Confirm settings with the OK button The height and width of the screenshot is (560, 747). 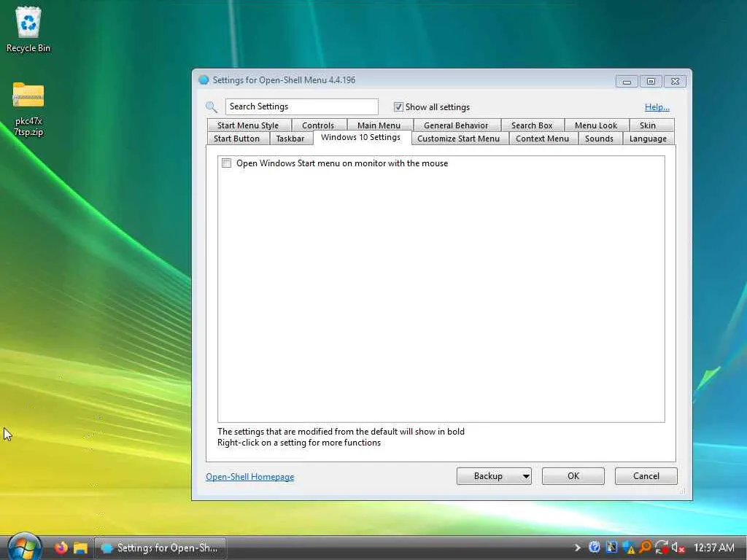573,476
